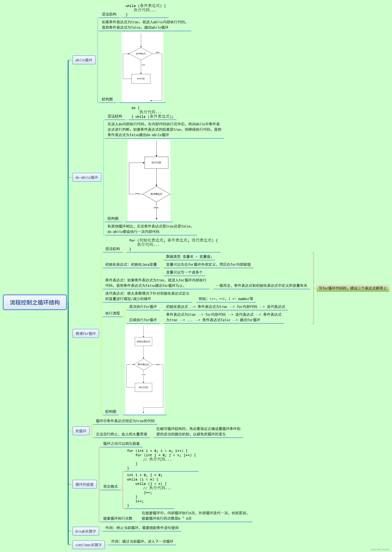Select root node 流程控制之循环结构
392x552 pixels.
click(x=35, y=302)
